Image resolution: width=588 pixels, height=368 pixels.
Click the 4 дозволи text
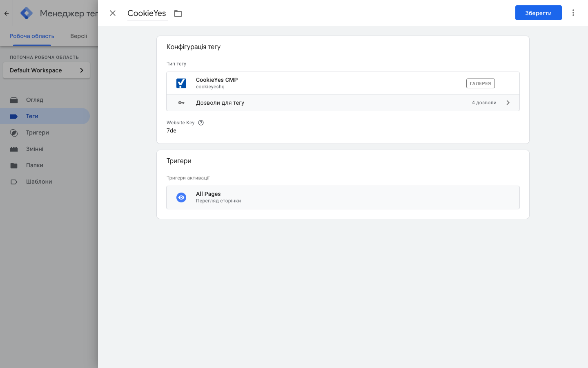coord(484,103)
